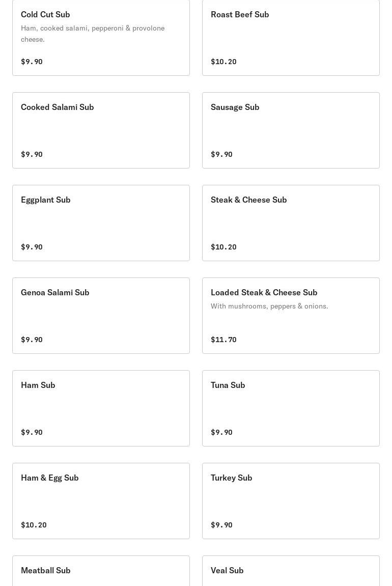Click the Sausage Sub menu item
Screen dimensions: 392x586
tap(291, 130)
